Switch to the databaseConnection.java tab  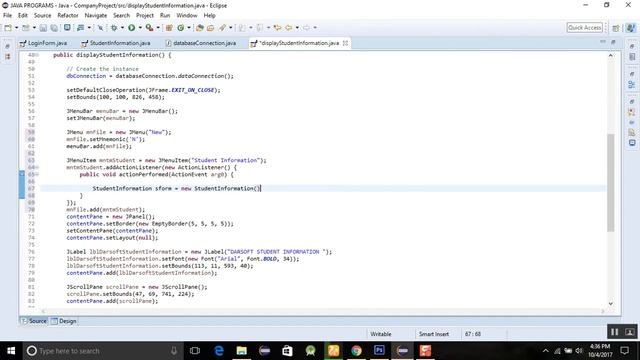tap(200, 43)
